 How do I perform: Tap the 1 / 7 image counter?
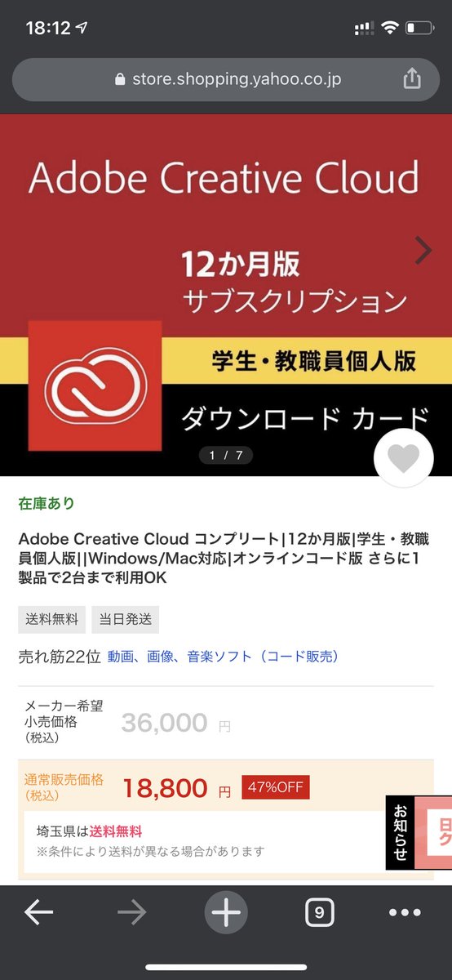point(226,455)
